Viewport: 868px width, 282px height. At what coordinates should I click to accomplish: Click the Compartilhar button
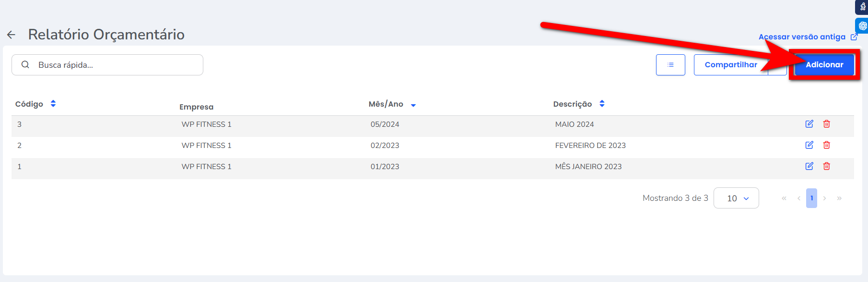point(730,65)
